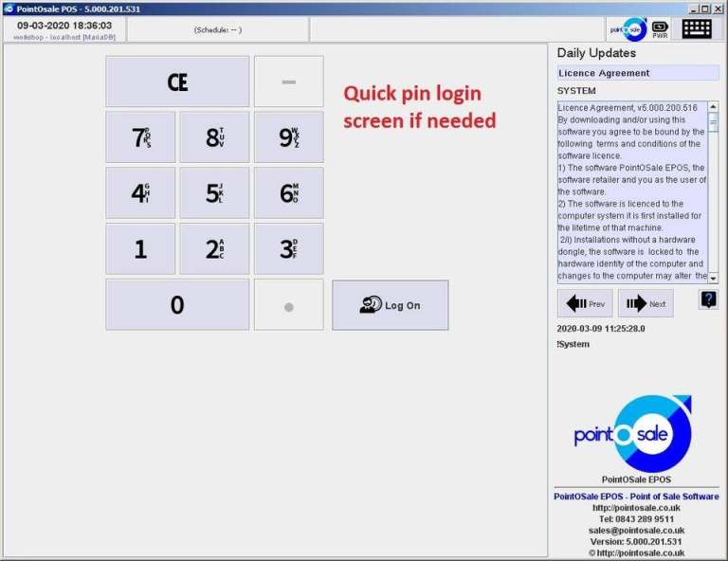The height and width of the screenshot is (561, 728).
Task: Tap the 3 DEF keypad key
Action: click(x=289, y=249)
